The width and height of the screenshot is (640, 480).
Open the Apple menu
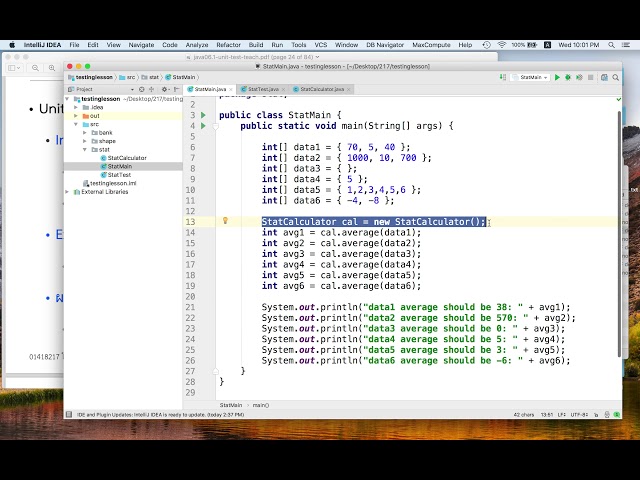12,45
